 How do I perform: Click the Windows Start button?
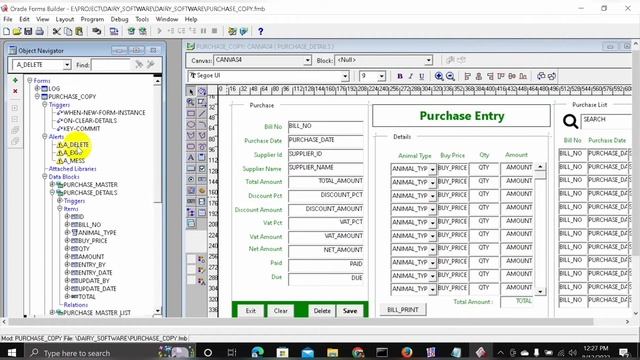(11, 353)
